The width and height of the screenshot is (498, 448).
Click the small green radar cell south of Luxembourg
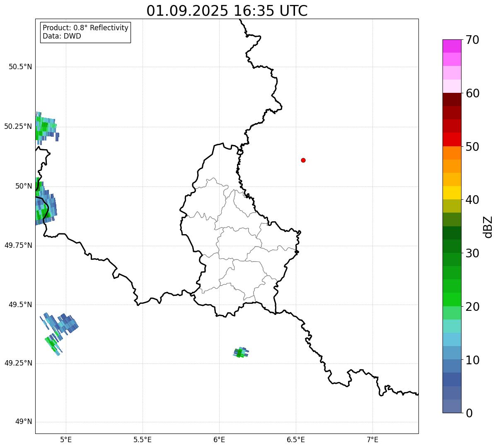(x=241, y=353)
